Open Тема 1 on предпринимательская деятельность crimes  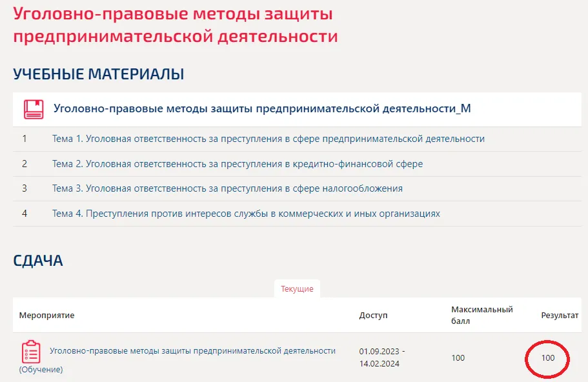tap(268, 139)
